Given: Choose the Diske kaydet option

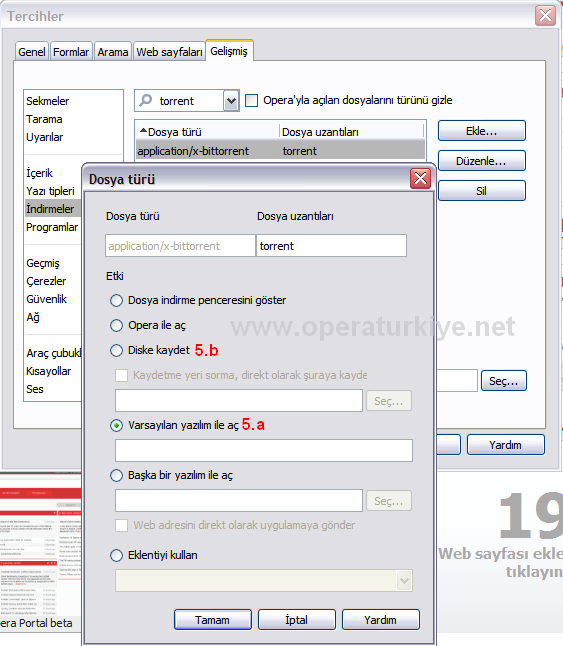Looking at the screenshot, I should click(116, 351).
